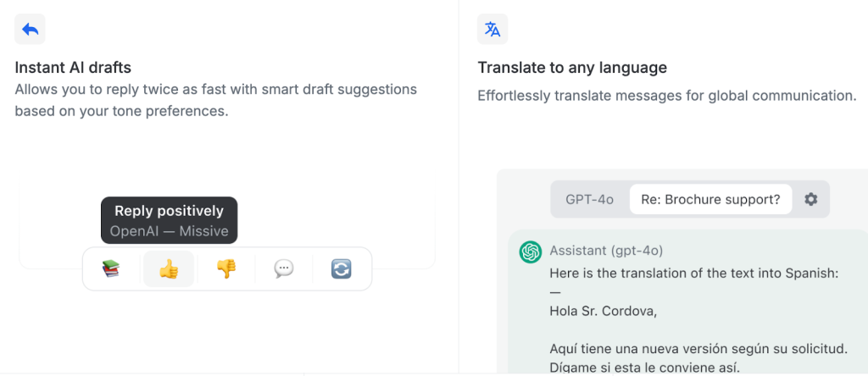868x376 pixels.
Task: Click the "OpenAI — Missive" tooltip subtitle
Action: pyautogui.click(x=169, y=230)
